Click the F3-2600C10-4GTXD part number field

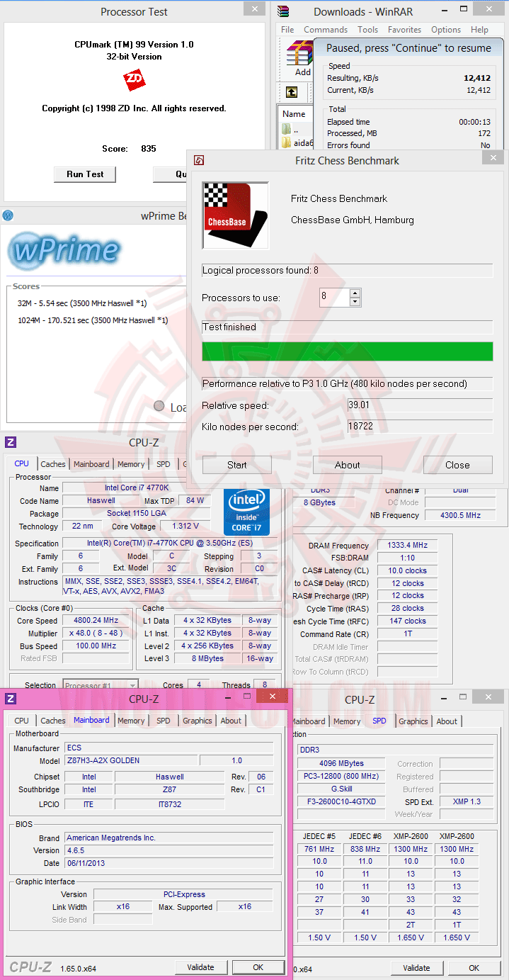point(342,801)
